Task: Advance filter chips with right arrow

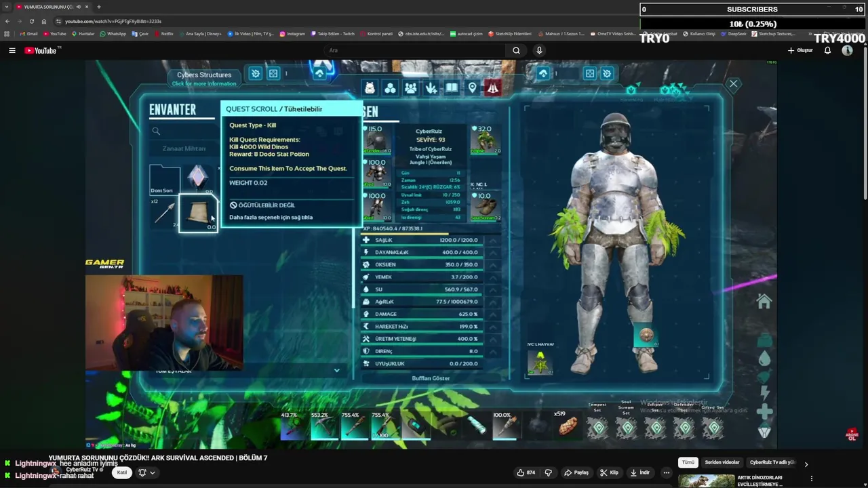Action: click(x=806, y=464)
